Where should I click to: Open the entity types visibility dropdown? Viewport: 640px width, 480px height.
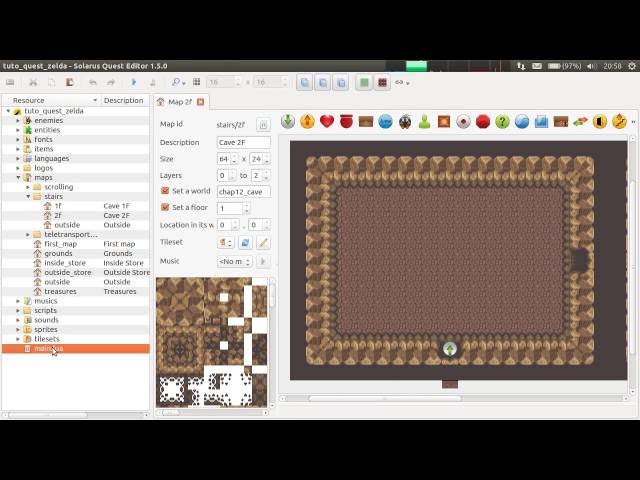402,83
